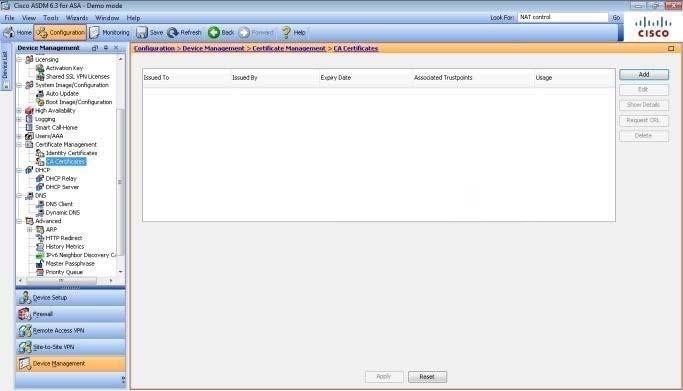Open Site-to-Site VPN pane
Screen dimensions: 683x391
click(71, 347)
